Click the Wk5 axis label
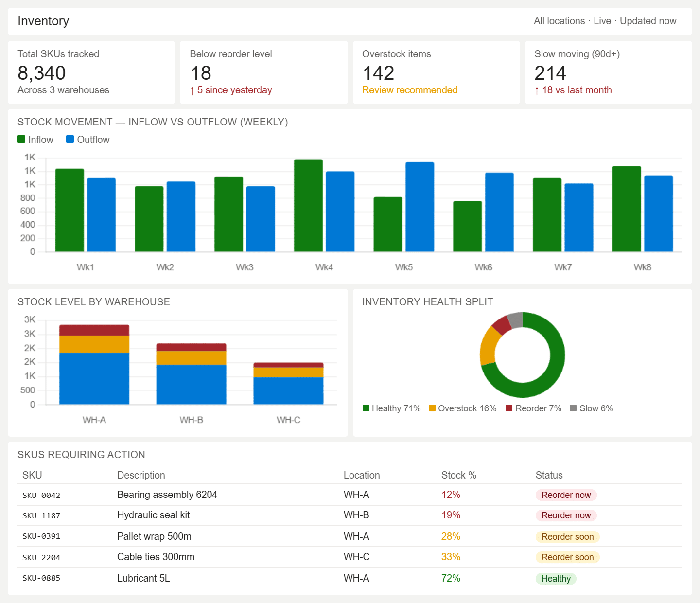Viewport: 700px width, 603px height. 404,267
